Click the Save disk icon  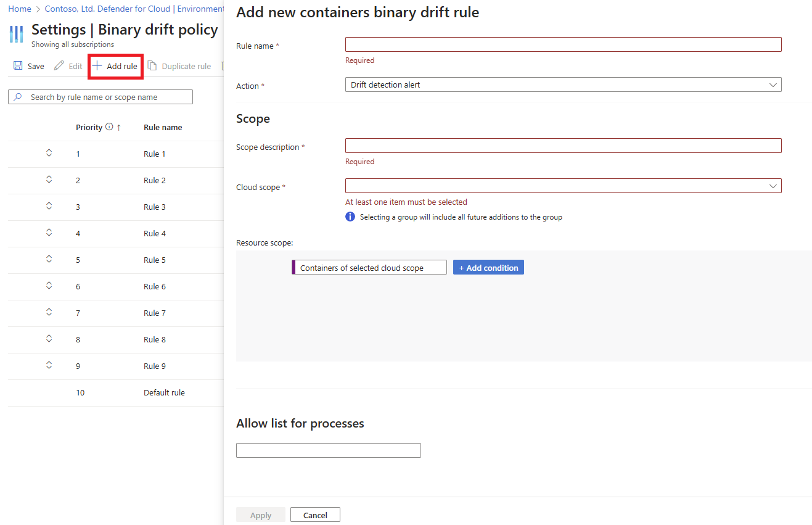click(18, 66)
